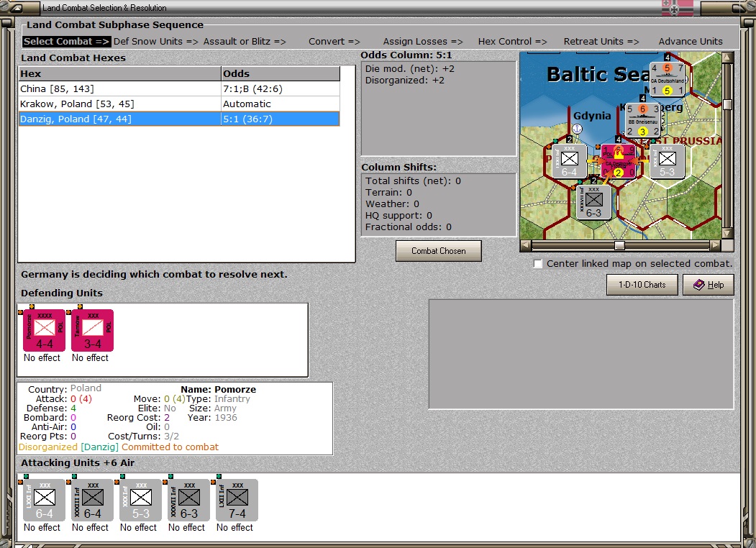Click the Baltic Sea label on map
Image resolution: width=756 pixels, height=548 pixels.
click(x=598, y=74)
